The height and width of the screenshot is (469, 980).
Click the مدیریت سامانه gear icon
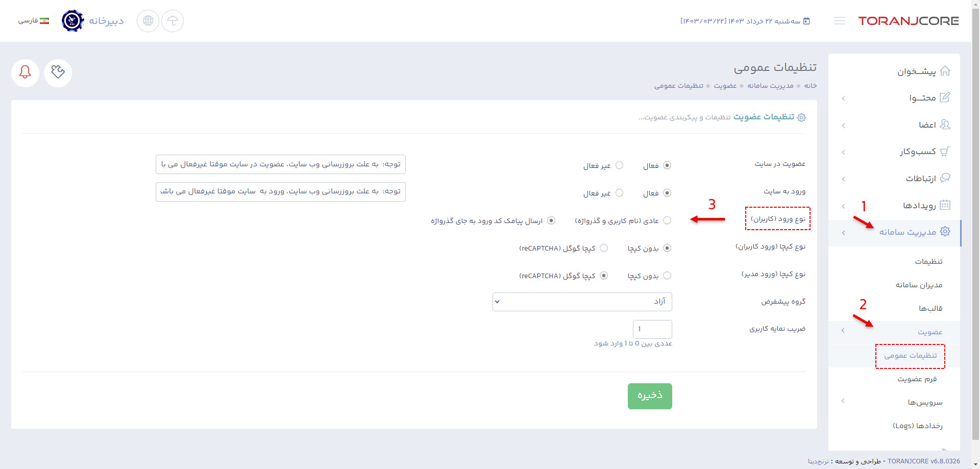point(945,232)
